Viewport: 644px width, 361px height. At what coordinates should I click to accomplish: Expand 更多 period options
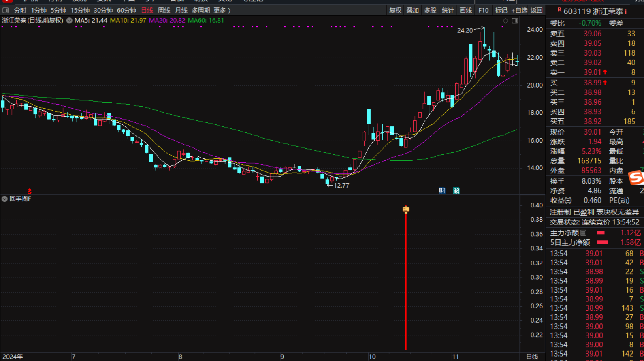[x=222, y=10]
